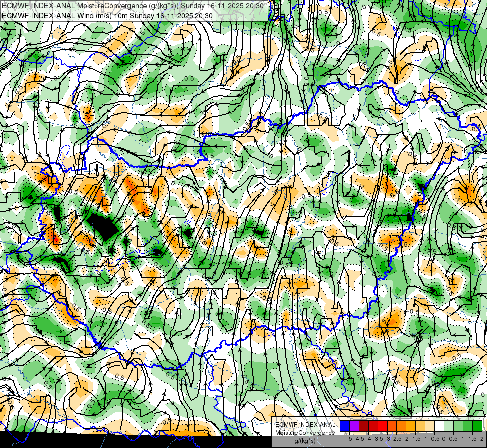Select the amber legend swatch between -2 and -1.5
Viewport: 487px width, 448px height.
pyautogui.click(x=411, y=426)
